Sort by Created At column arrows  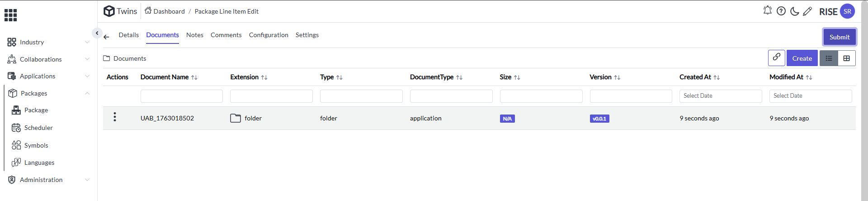pyautogui.click(x=717, y=77)
